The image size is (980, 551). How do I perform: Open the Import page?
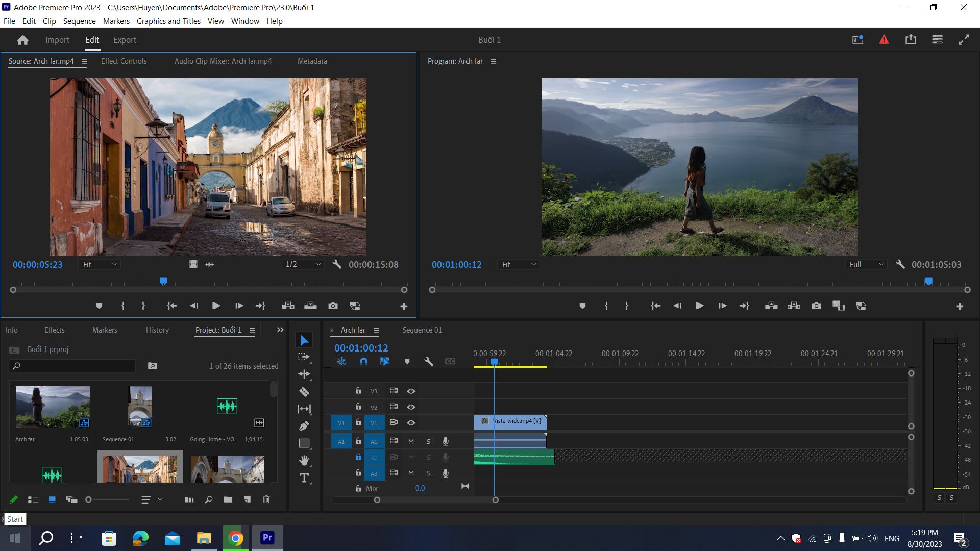click(x=57, y=40)
